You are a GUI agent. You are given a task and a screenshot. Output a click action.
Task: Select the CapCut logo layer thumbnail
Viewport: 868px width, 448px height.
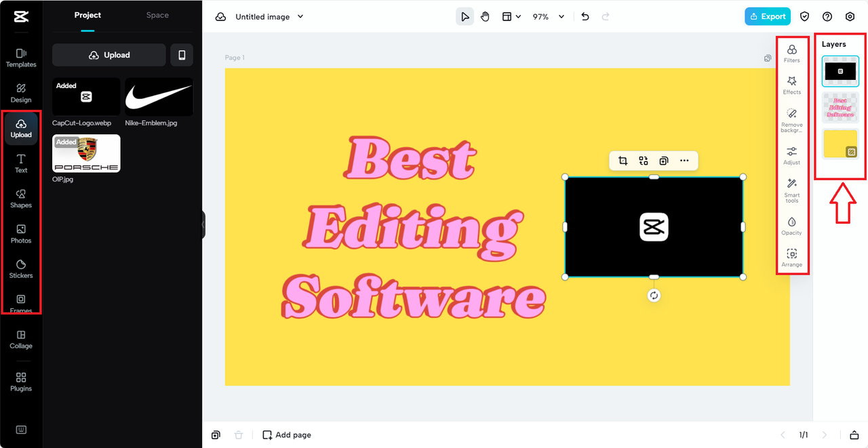tap(840, 71)
